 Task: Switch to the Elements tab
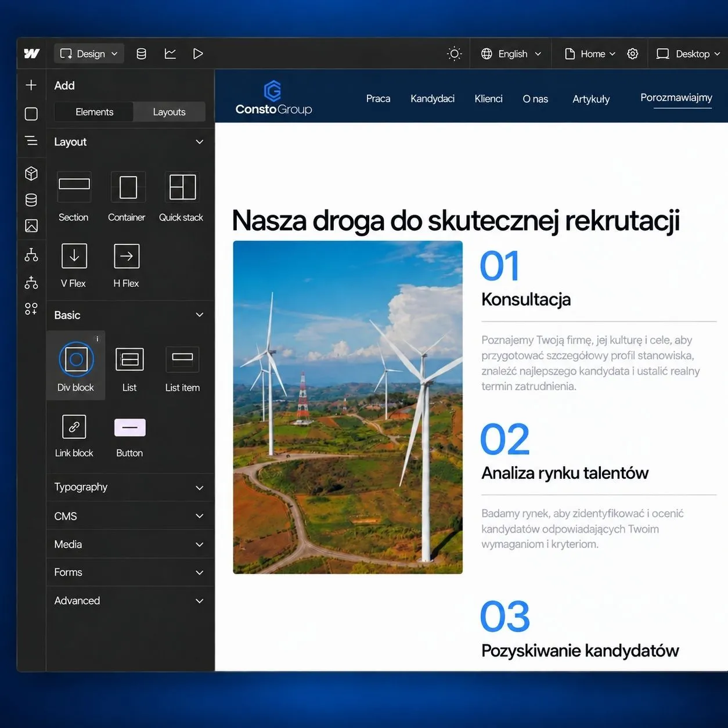94,112
